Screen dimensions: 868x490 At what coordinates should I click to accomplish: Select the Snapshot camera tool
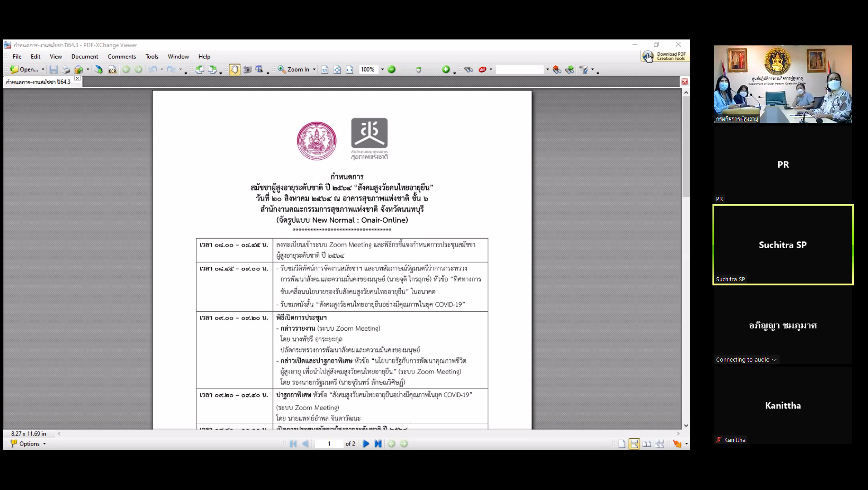point(247,69)
